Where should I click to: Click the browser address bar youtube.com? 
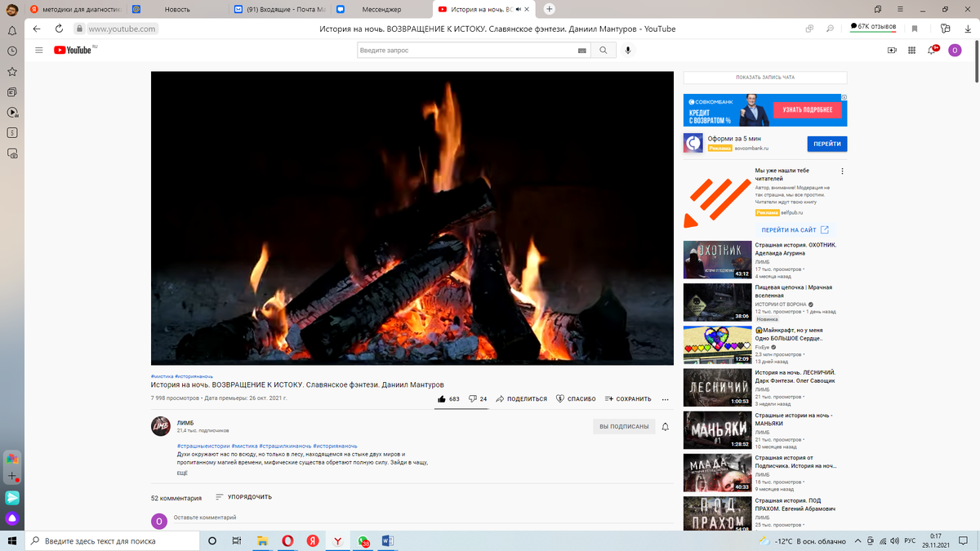122,29
